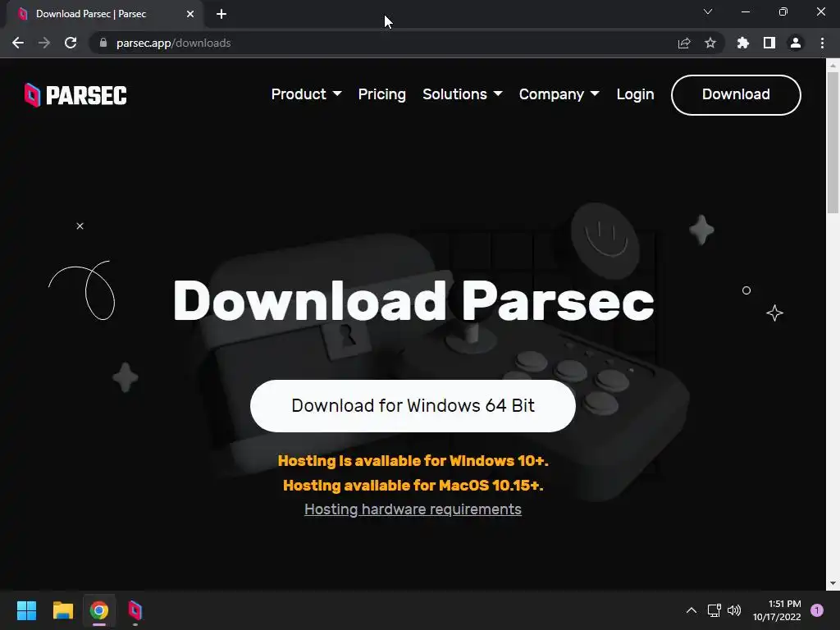Open clock showing 1:51 PM
Viewport: 840px width, 630px height.
pyautogui.click(x=777, y=610)
